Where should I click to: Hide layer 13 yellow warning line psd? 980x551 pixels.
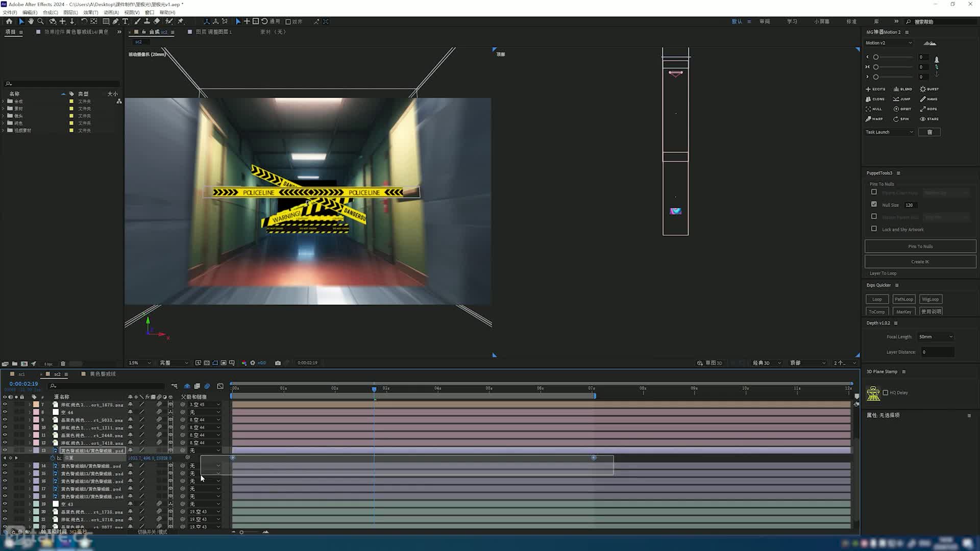pyautogui.click(x=5, y=450)
